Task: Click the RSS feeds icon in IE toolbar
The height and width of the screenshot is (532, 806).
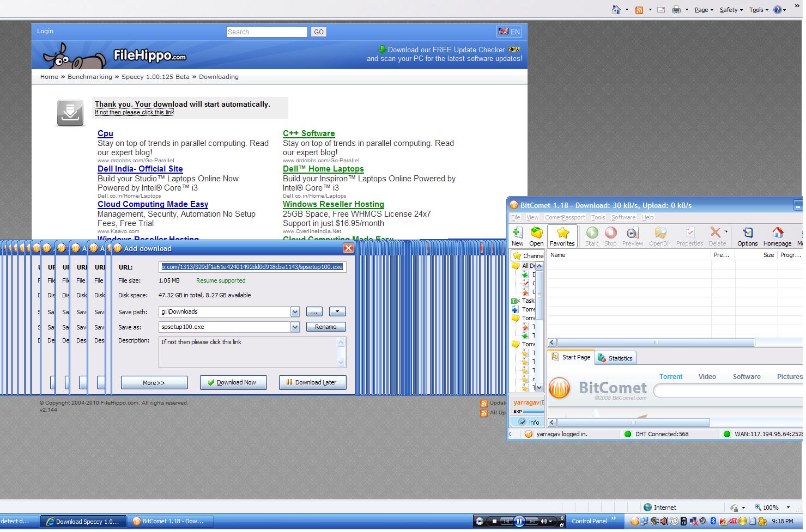Action: tap(639, 10)
